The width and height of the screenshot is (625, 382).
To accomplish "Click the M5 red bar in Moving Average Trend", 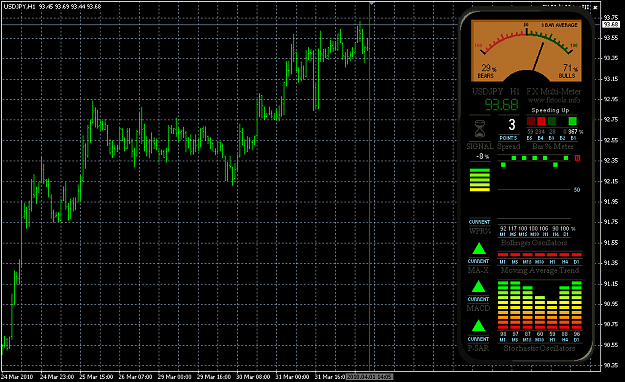I will [x=515, y=254].
